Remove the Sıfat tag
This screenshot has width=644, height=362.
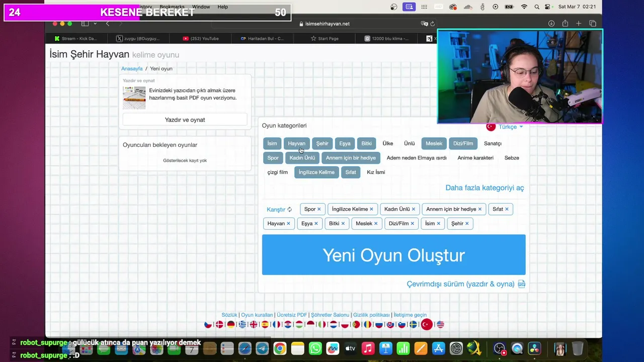tap(507, 209)
